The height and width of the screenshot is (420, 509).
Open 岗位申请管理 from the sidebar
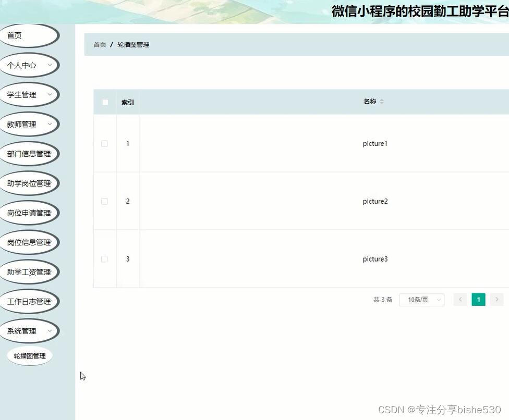pos(30,213)
